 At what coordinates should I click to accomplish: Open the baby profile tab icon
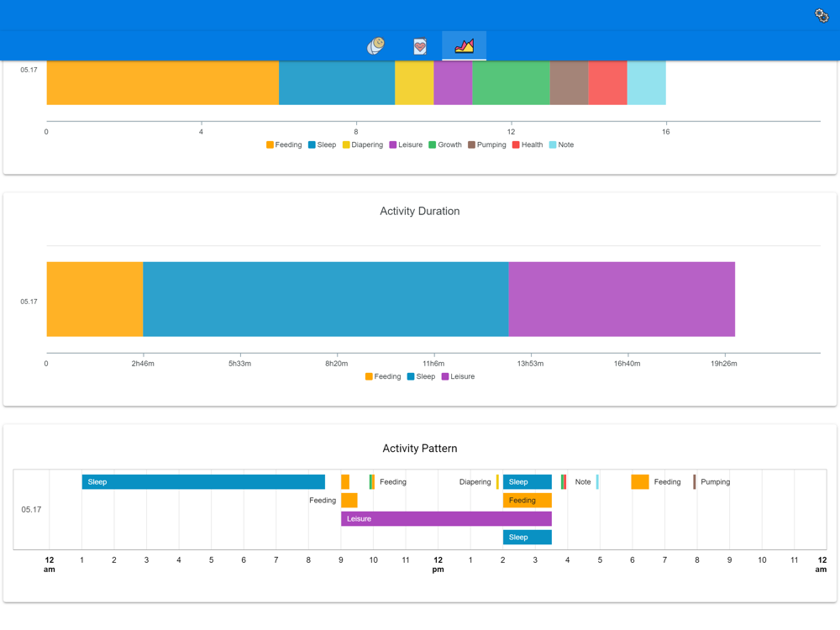tap(376, 45)
